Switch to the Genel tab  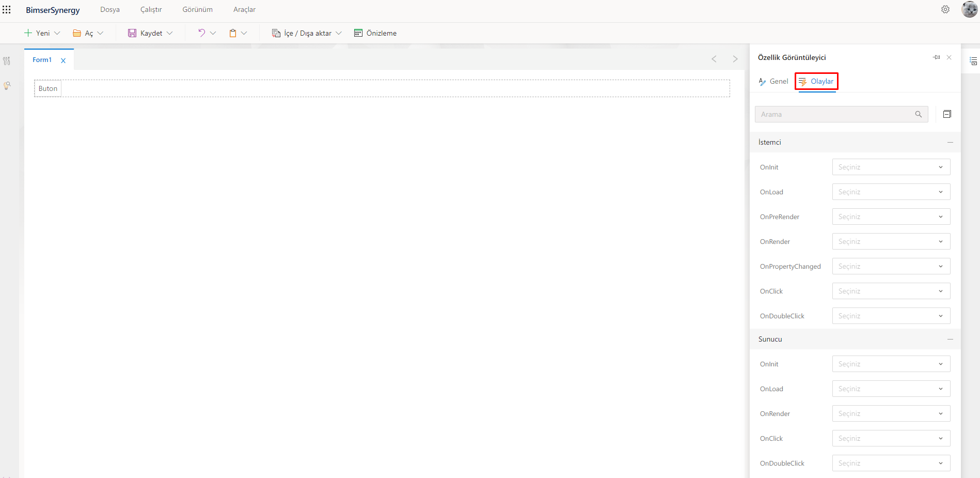pyautogui.click(x=773, y=81)
